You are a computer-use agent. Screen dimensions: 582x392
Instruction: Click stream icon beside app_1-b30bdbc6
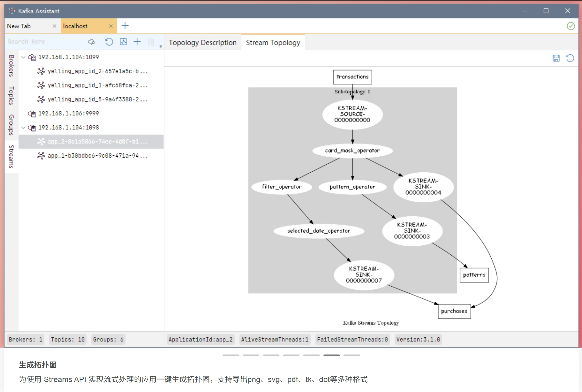[x=41, y=156]
